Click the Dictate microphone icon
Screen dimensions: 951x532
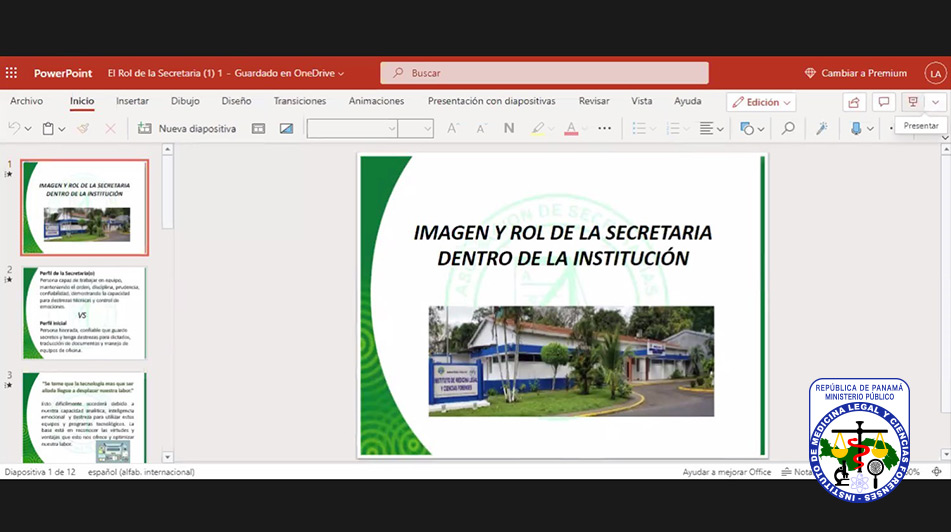point(856,128)
